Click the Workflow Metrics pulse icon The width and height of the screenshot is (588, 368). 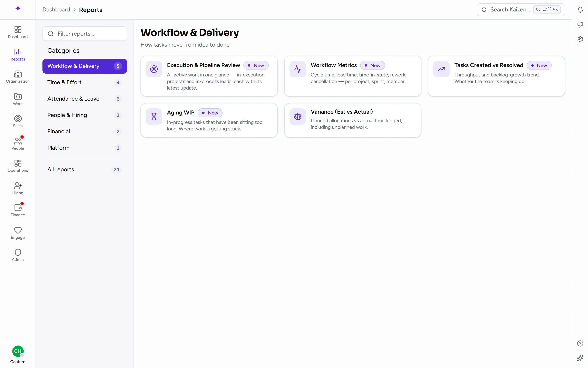(297, 69)
